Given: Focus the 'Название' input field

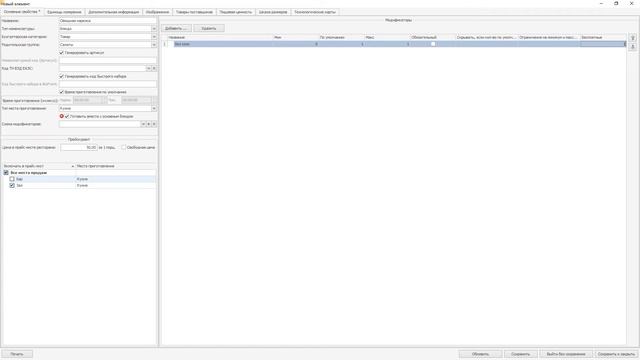Looking at the screenshot, I should 108,20.
